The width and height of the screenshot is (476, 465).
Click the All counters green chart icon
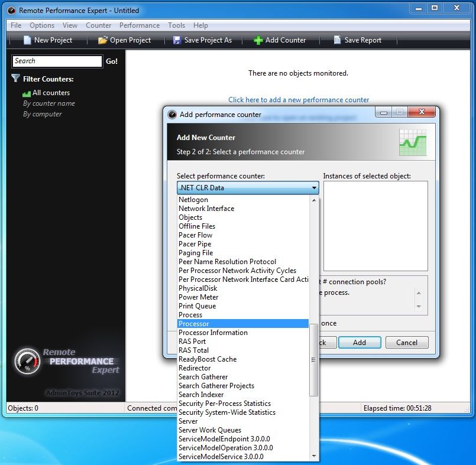[x=27, y=93]
